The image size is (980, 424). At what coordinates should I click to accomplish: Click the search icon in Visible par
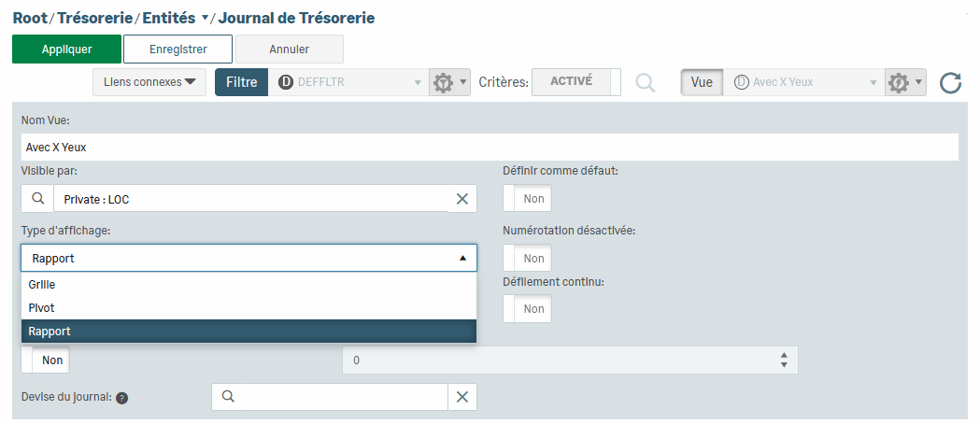[37, 199]
